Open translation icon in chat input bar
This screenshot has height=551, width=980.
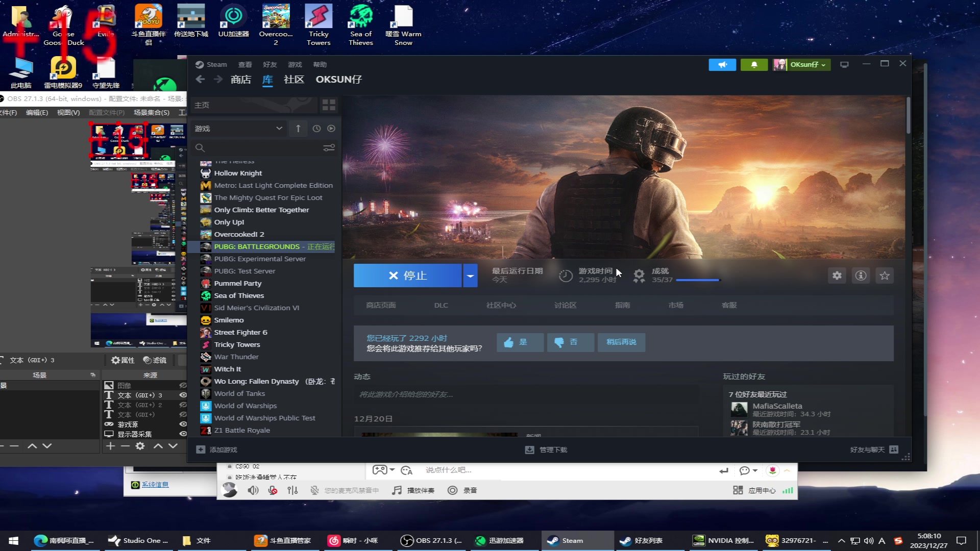407,470
